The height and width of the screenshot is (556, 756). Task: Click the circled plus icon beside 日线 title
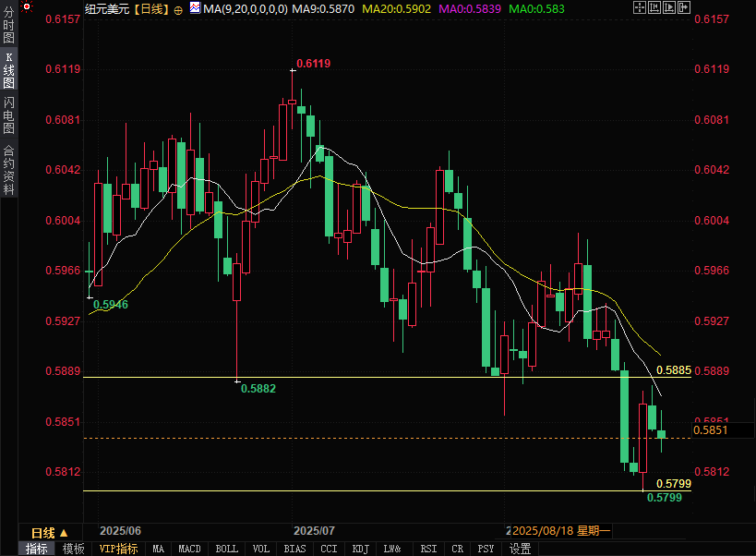178,10
